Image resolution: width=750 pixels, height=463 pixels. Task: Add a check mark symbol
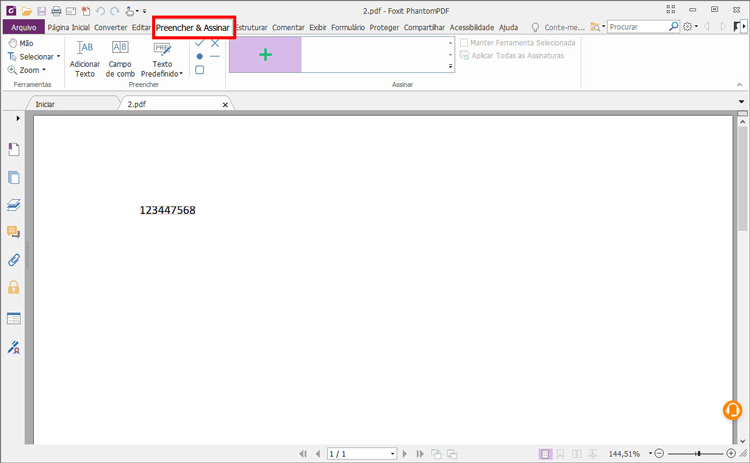(x=199, y=43)
